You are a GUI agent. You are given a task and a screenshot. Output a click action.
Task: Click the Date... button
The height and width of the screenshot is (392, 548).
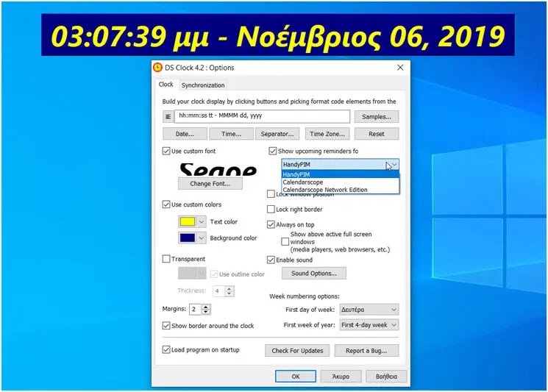click(185, 134)
